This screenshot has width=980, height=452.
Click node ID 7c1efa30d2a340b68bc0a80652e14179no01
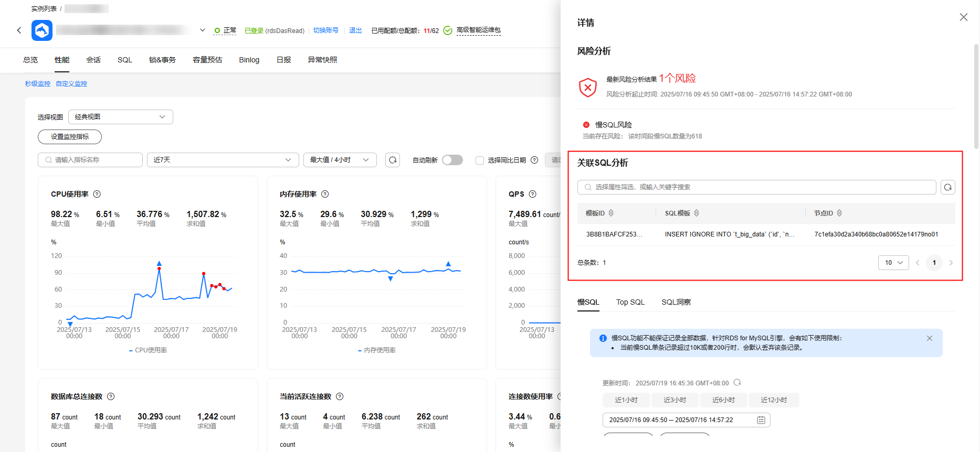tap(876, 234)
